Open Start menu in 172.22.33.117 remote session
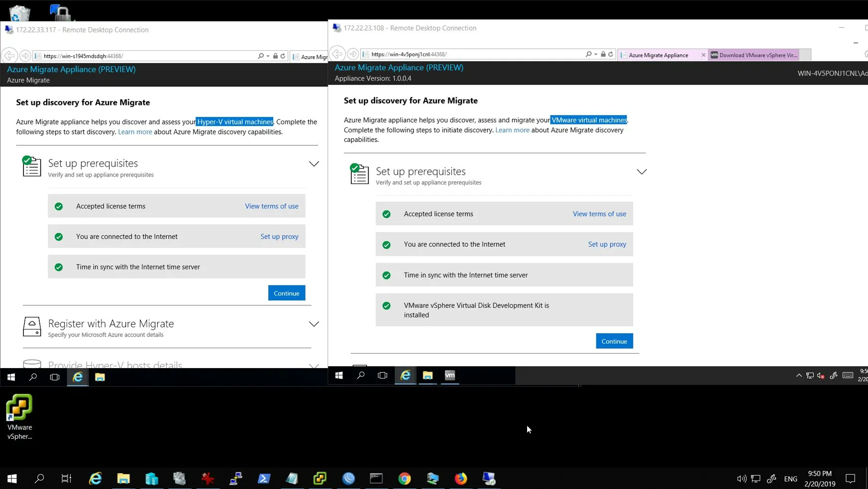This screenshot has height=489, width=868. click(x=11, y=377)
